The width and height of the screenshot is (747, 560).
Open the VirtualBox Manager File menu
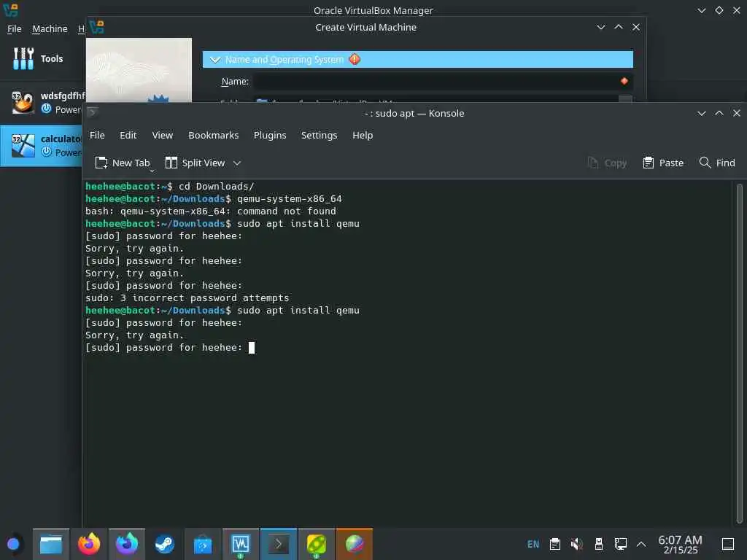pos(15,29)
